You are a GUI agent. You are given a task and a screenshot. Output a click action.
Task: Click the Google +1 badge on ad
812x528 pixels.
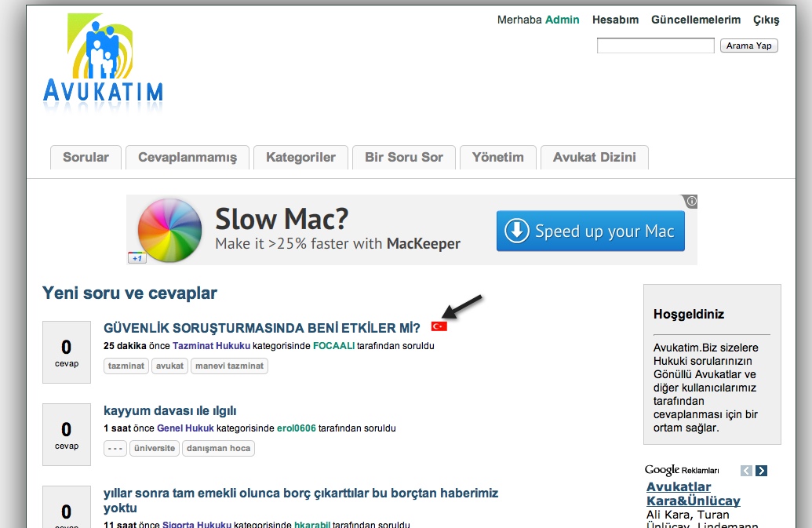point(137,258)
